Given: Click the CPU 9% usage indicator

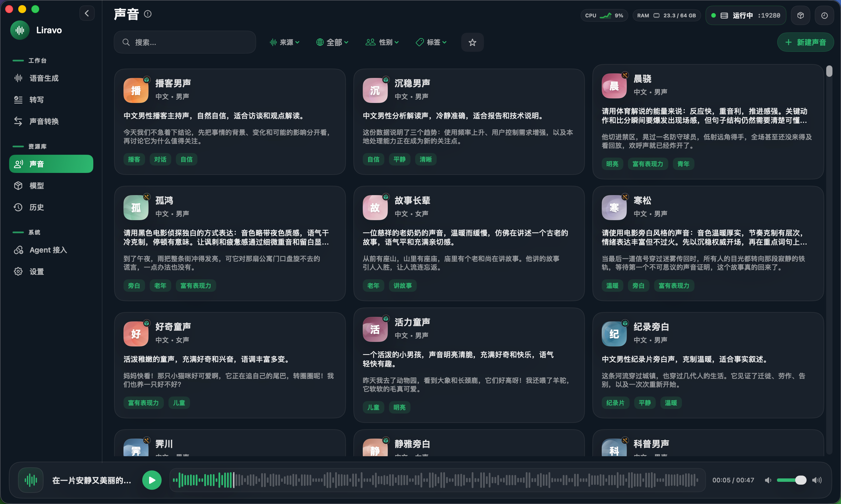Looking at the screenshot, I should pos(604,15).
